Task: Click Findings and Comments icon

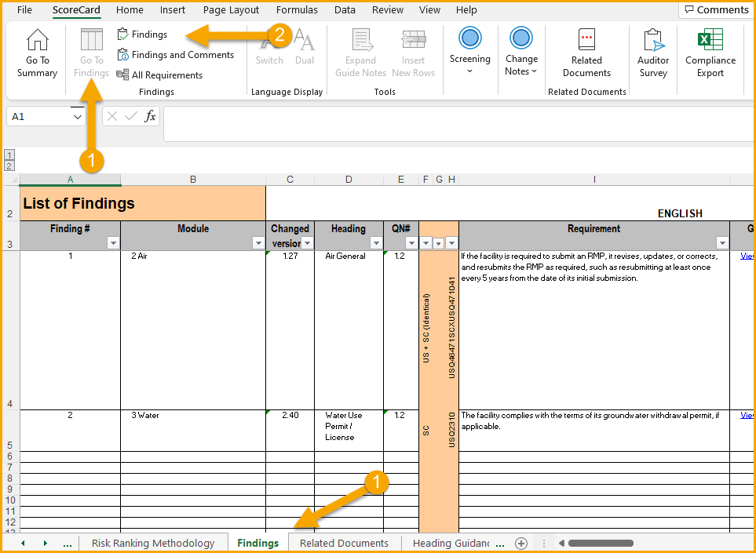Action: pyautogui.click(x=176, y=54)
